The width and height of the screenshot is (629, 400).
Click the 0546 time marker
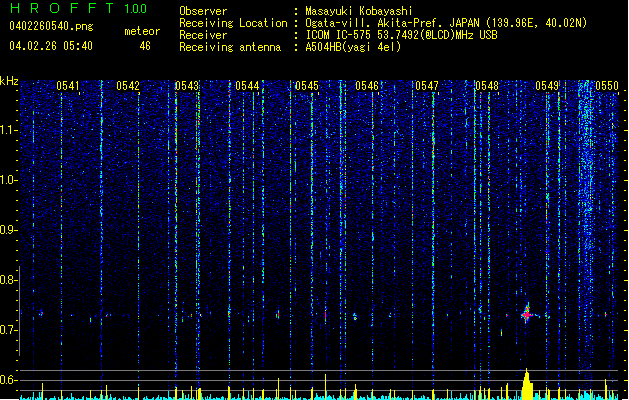pyautogui.click(x=367, y=86)
